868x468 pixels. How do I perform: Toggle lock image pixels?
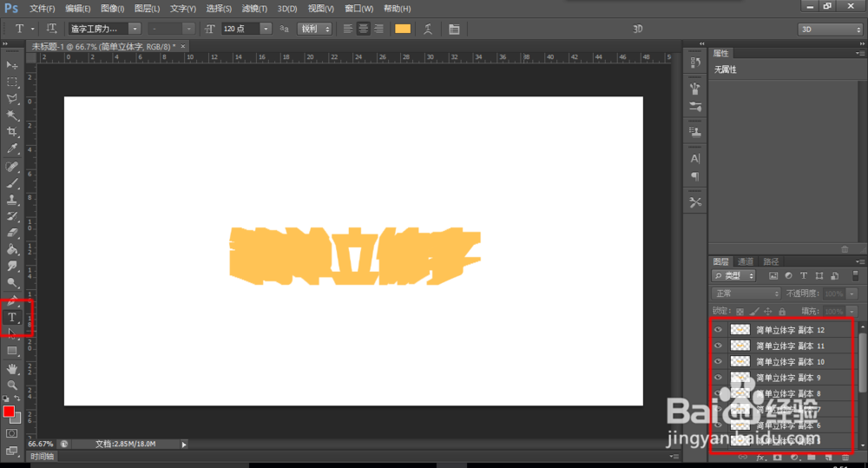(754, 311)
